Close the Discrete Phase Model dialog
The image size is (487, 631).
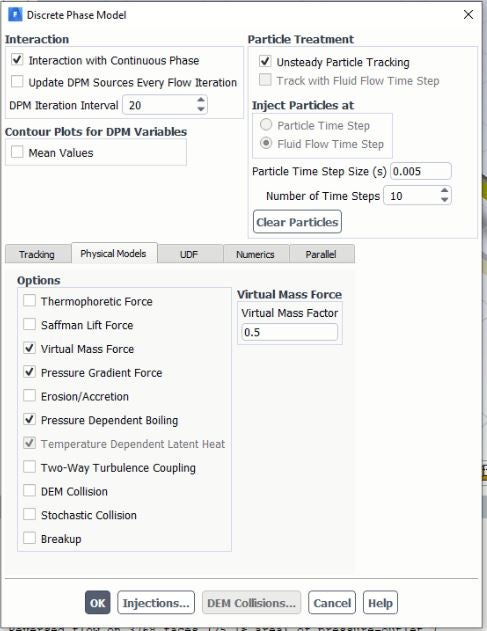click(x=468, y=14)
